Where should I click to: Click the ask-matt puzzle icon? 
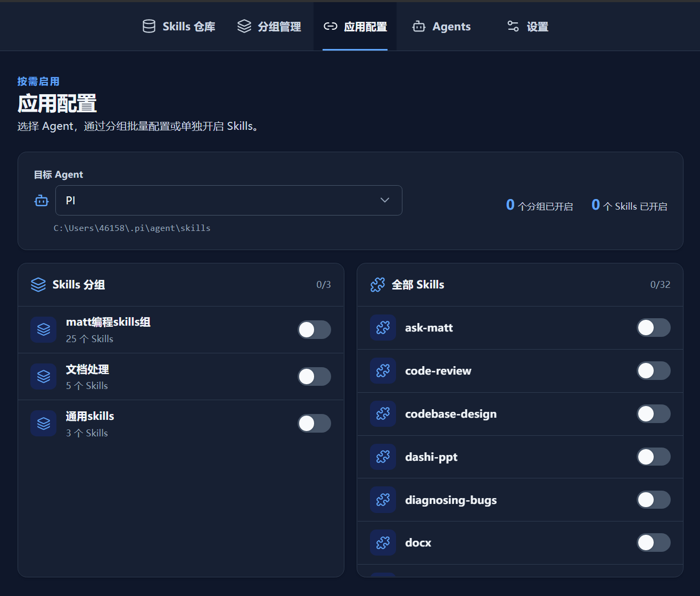[x=383, y=328]
